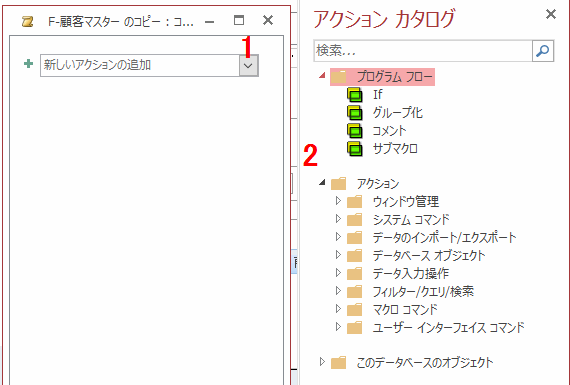This screenshot has width=570, height=385.
Task: Close the F-顧客マスター macro window
Action: 268,20
